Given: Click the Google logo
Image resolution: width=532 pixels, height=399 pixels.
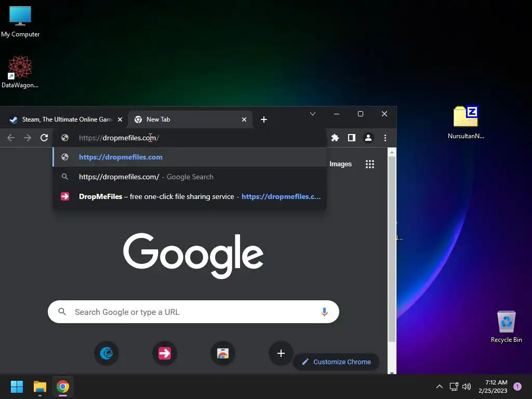Looking at the screenshot, I should 193,255.
